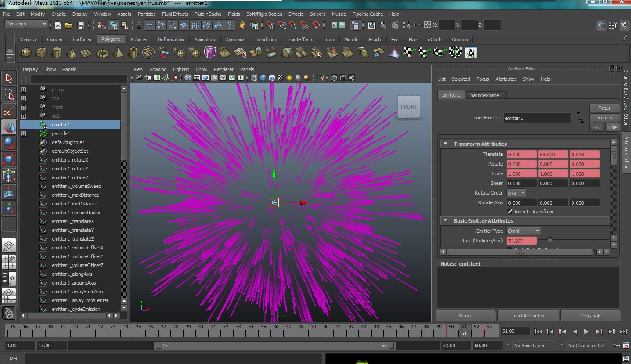The image size is (631, 364).
Task: Select the polygon sphere shelf icon
Action: [x=26, y=53]
